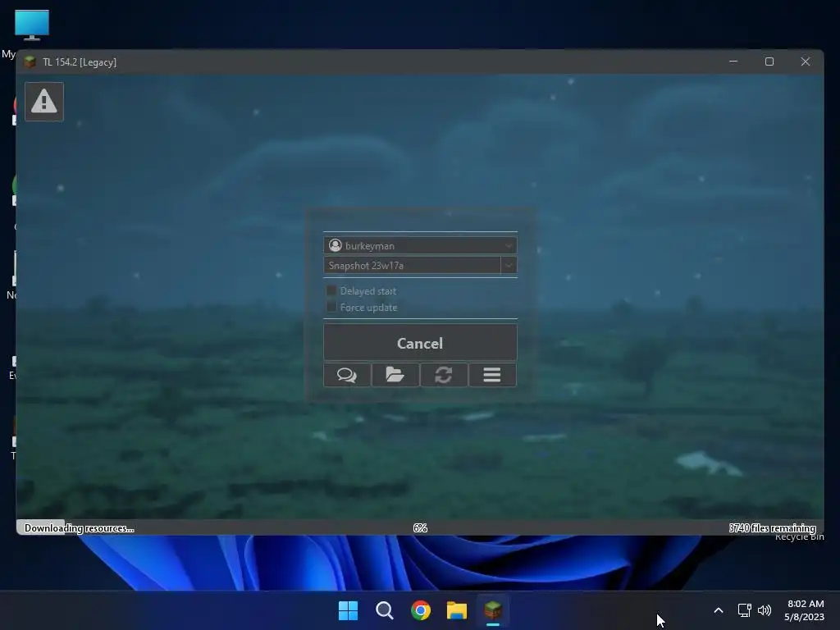Screen dimensions: 840x630
Task: Show hidden system tray icons
Action: 719,610
